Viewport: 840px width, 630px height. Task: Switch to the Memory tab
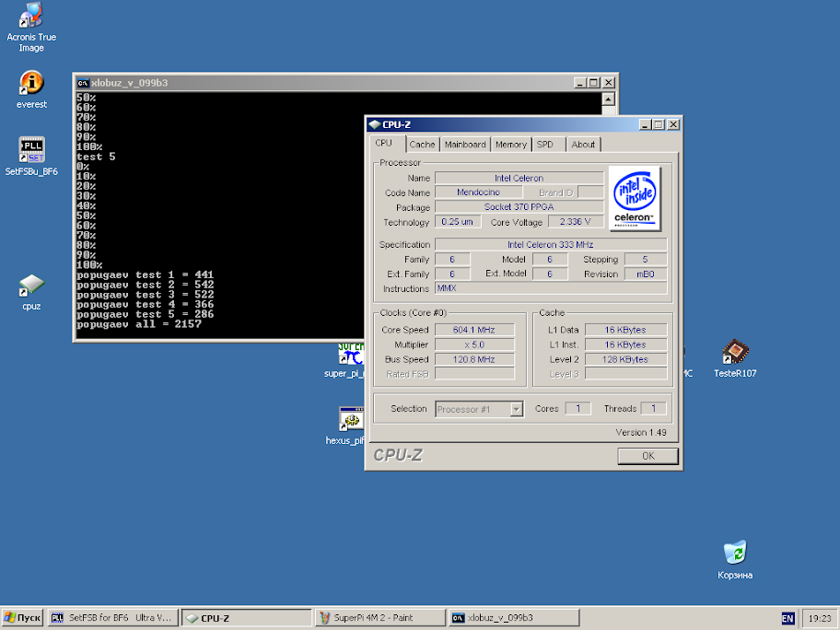[x=510, y=145]
